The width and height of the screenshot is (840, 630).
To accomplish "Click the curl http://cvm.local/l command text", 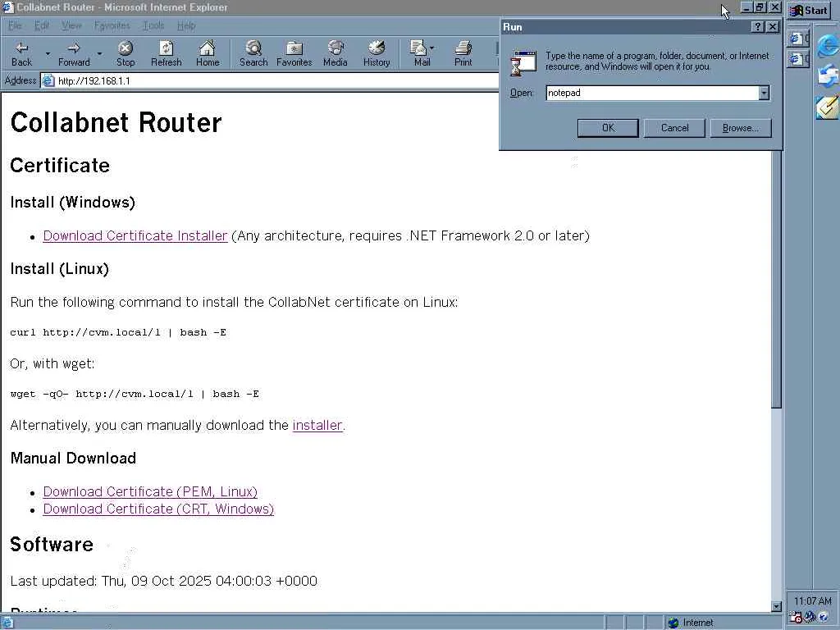I will (x=118, y=332).
